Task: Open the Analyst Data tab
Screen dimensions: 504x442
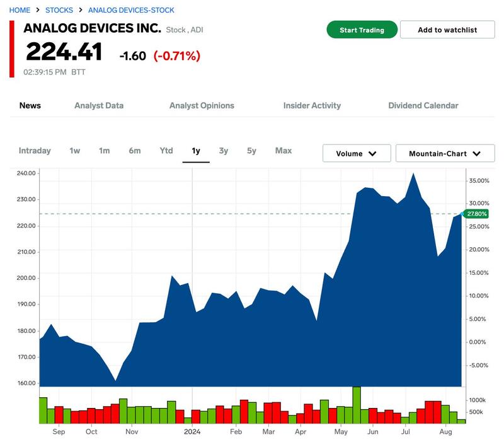Action: (x=99, y=105)
